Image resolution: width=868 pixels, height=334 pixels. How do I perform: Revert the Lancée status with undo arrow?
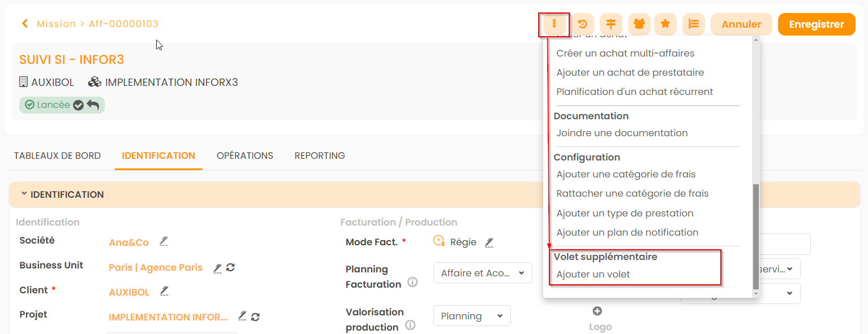click(x=93, y=105)
